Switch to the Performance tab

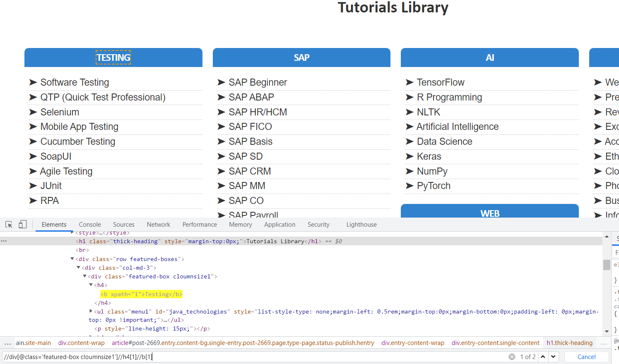[200, 225]
